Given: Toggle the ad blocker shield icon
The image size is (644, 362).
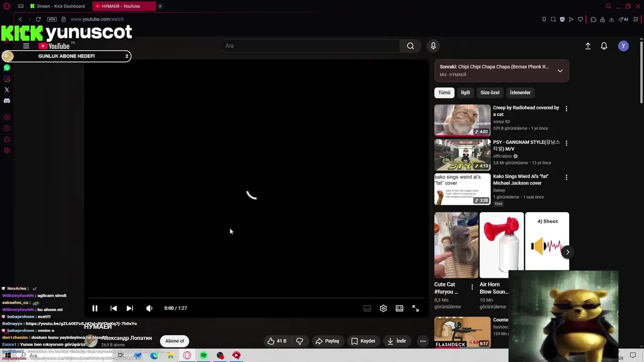Looking at the screenshot, I should click(x=562, y=19).
